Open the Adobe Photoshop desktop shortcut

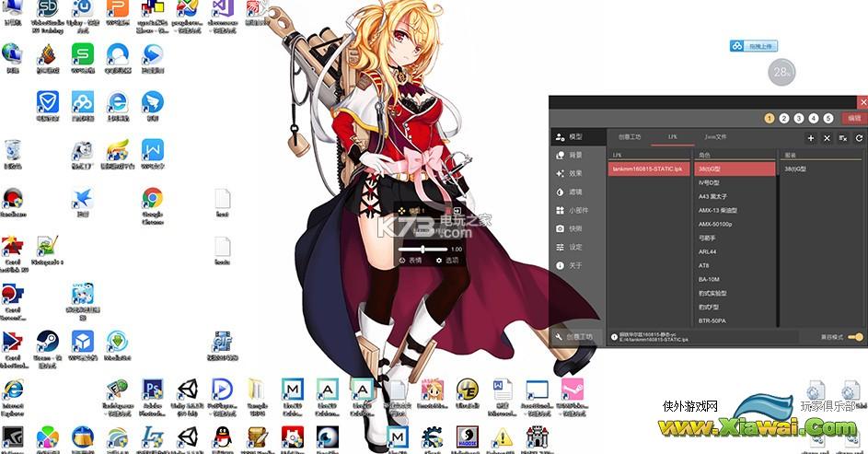click(x=152, y=396)
